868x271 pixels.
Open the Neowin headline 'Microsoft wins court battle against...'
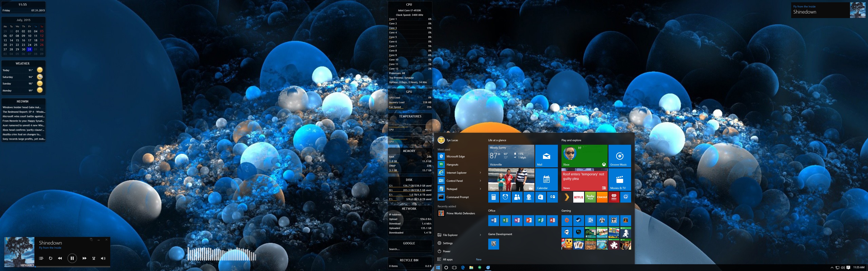coord(23,116)
